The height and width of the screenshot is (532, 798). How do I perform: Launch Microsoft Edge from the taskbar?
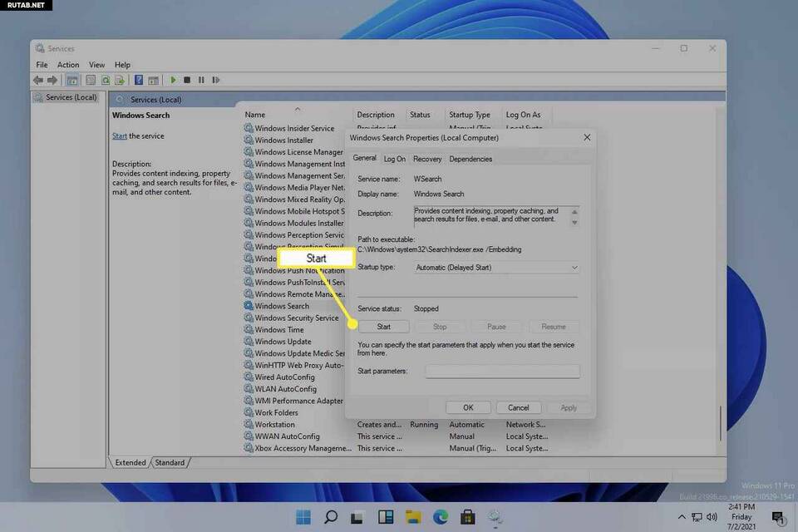(x=441, y=517)
